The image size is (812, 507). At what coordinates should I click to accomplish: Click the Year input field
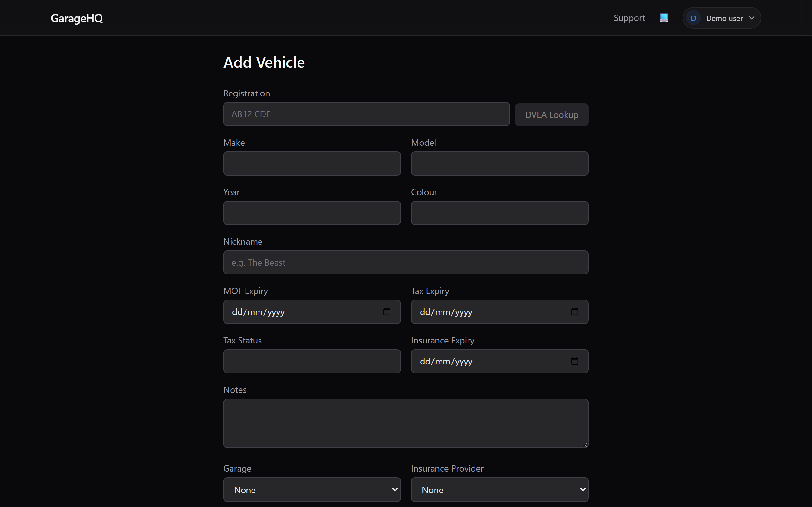pos(311,213)
